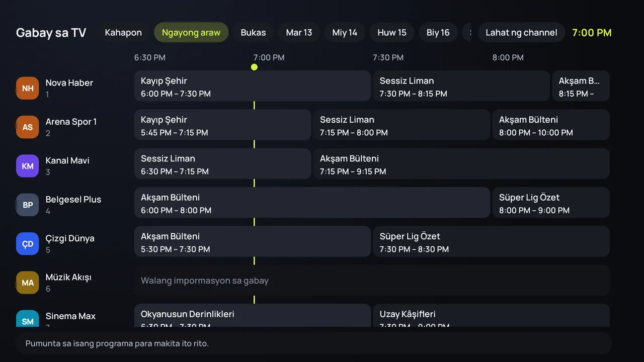Open the Akşam B... 8:15 PM program on Nova Haber
The width and height of the screenshot is (644, 362).
pyautogui.click(x=581, y=86)
